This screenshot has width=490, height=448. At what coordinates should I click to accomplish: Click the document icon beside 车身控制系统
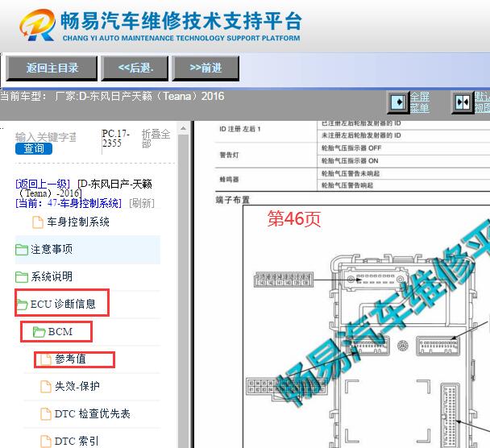pos(38,222)
